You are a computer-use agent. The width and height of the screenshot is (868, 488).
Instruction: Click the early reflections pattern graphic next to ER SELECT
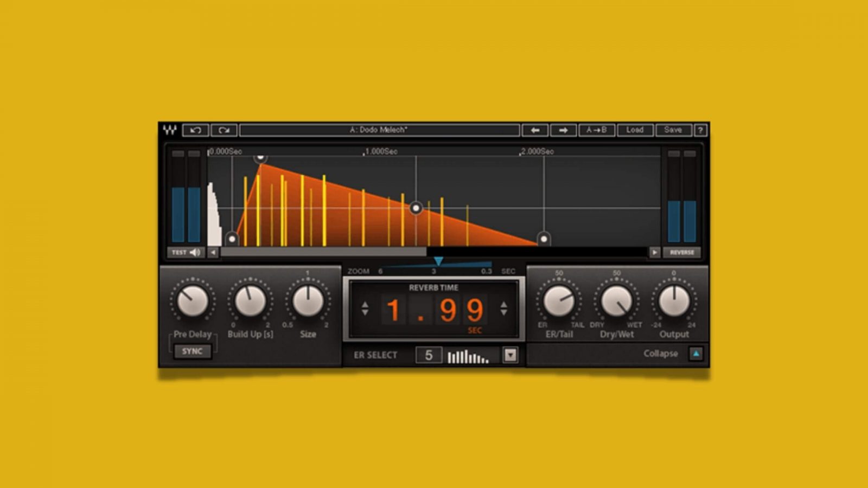tap(467, 356)
